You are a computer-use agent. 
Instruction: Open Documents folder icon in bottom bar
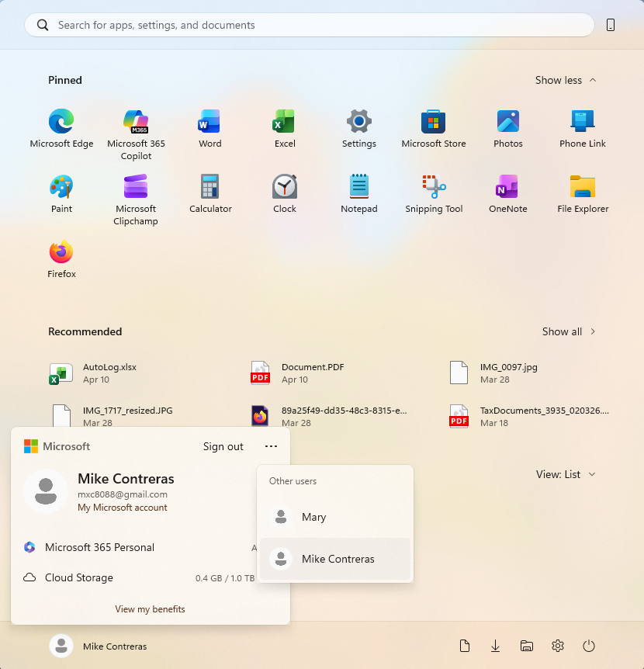tap(465, 646)
